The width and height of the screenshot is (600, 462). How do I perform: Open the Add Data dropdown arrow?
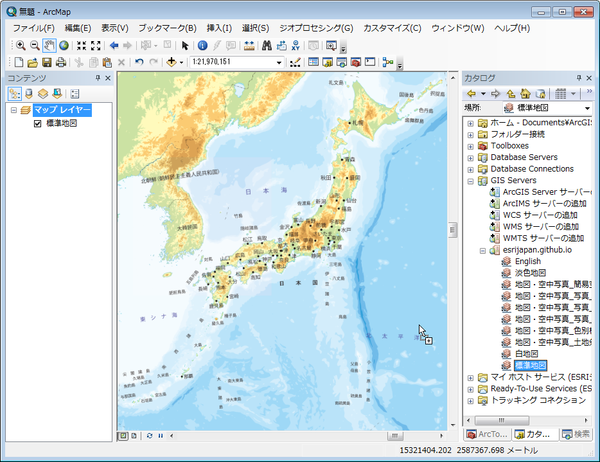181,62
